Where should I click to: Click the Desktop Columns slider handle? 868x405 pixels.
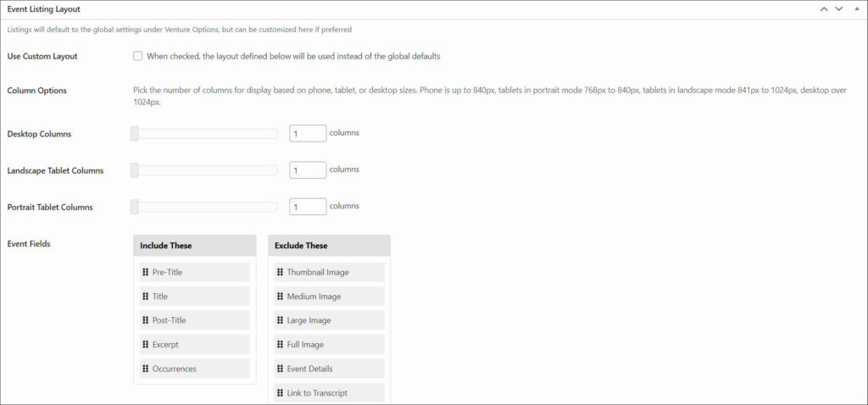[135, 133]
